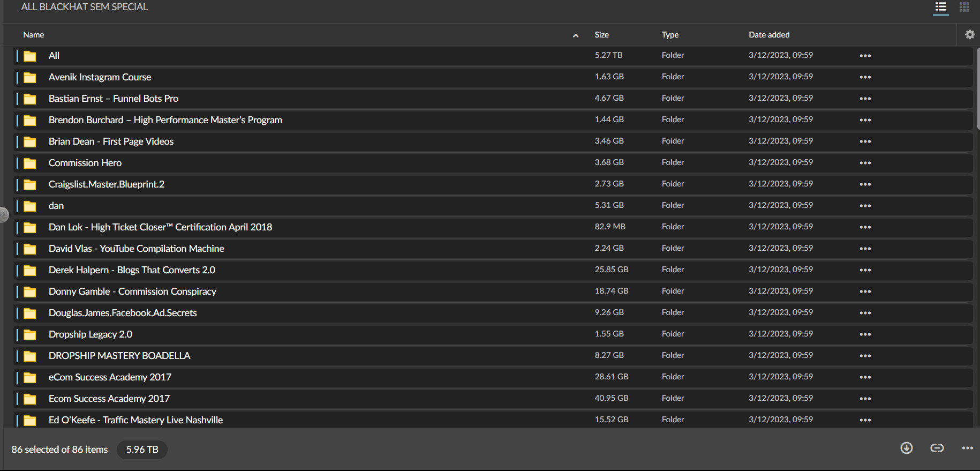Select Brian Dean - First Page Videos

coord(111,141)
